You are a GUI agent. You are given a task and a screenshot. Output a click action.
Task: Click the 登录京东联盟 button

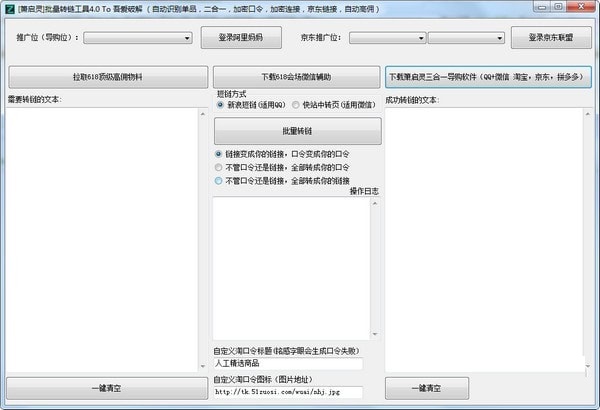point(551,38)
